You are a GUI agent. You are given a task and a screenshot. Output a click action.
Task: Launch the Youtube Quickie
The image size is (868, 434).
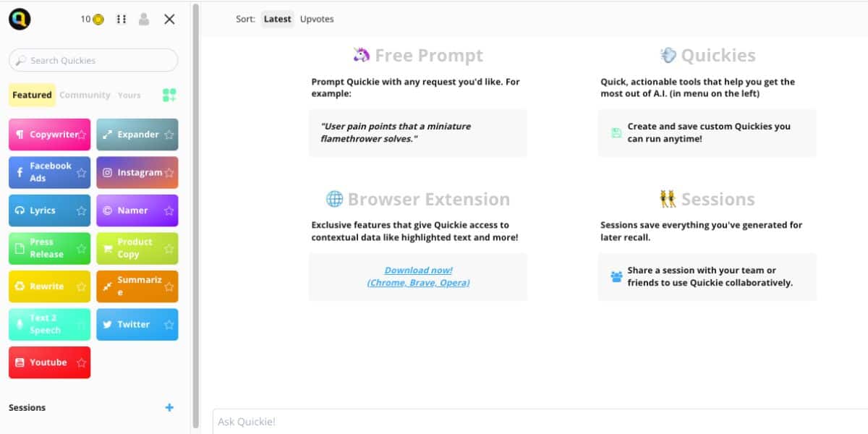pyautogui.click(x=45, y=362)
